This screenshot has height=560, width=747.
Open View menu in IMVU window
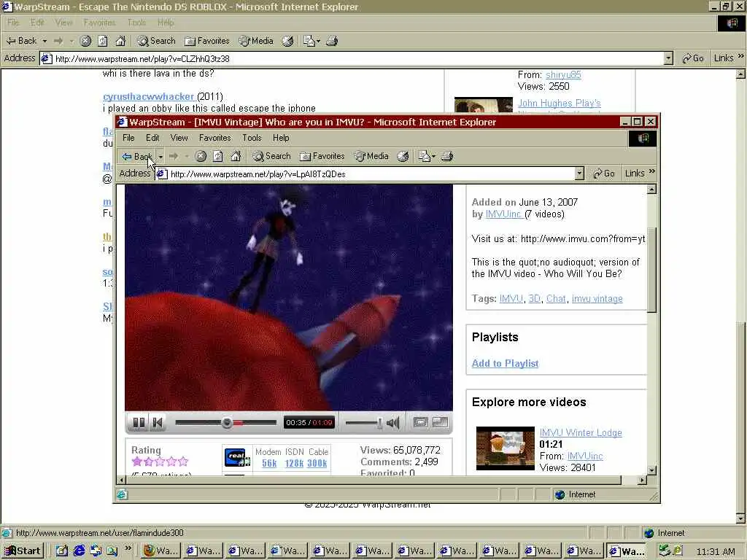click(x=179, y=138)
